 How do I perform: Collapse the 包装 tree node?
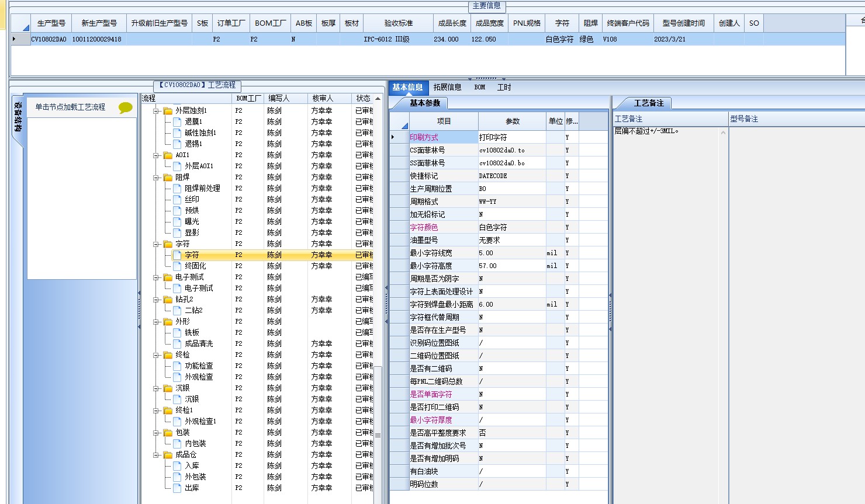pyautogui.click(x=156, y=432)
